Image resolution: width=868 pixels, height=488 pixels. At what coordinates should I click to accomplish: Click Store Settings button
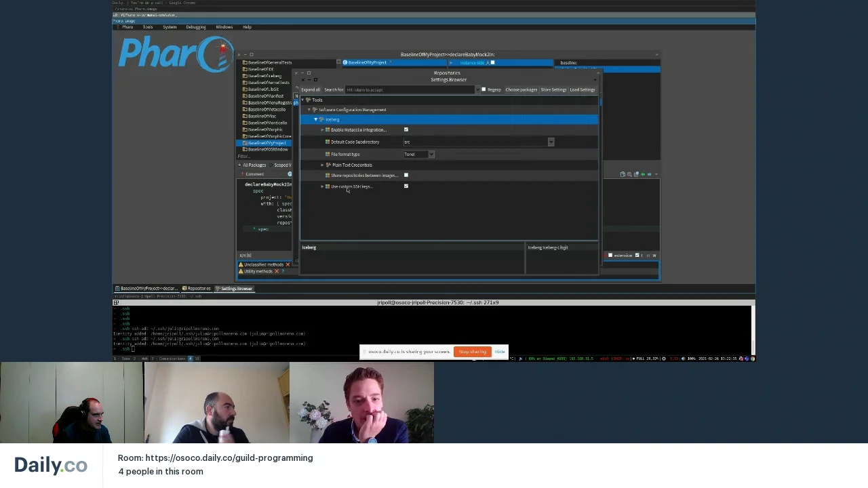click(553, 89)
